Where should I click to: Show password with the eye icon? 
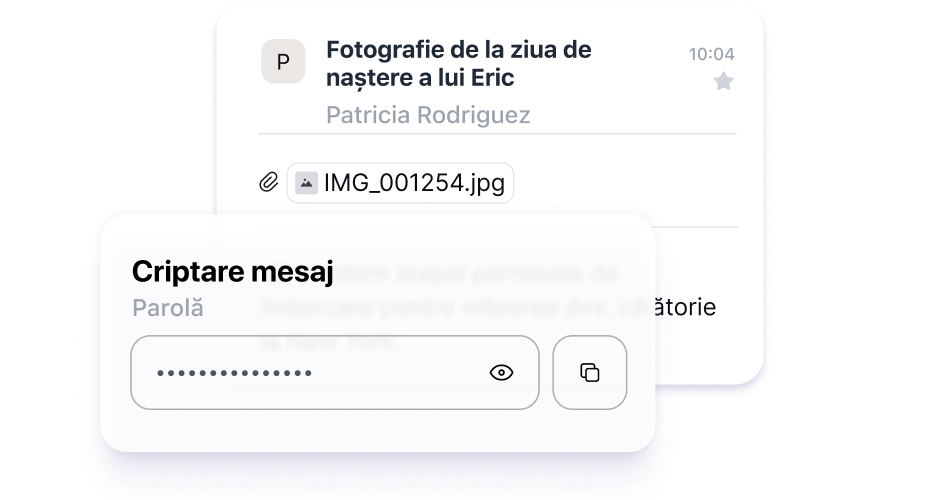pyautogui.click(x=501, y=373)
